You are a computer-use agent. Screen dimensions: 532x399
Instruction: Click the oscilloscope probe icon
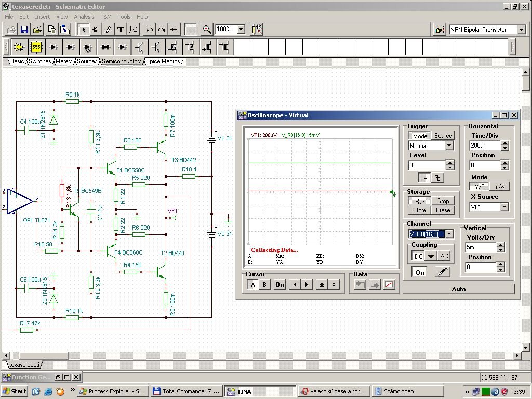pyautogui.click(x=442, y=272)
